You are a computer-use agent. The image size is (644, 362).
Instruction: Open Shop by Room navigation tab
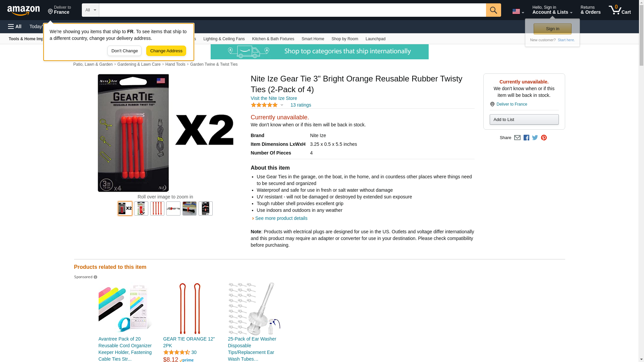tap(344, 39)
